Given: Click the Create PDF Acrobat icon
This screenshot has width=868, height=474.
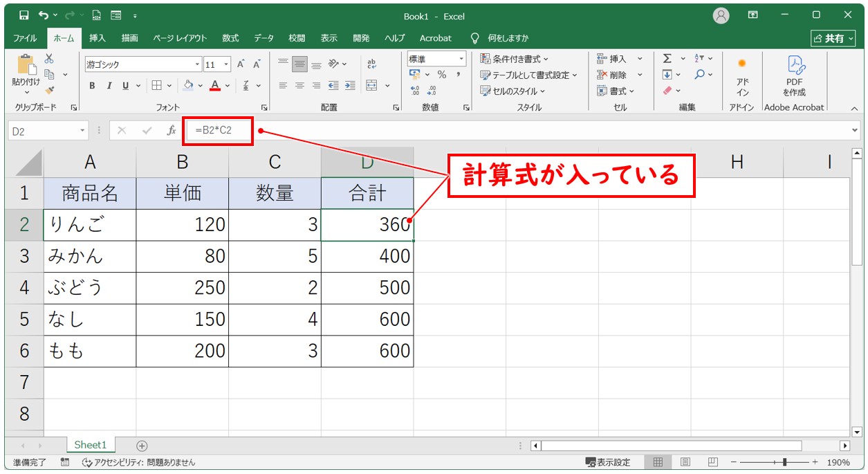Looking at the screenshot, I should 794,75.
